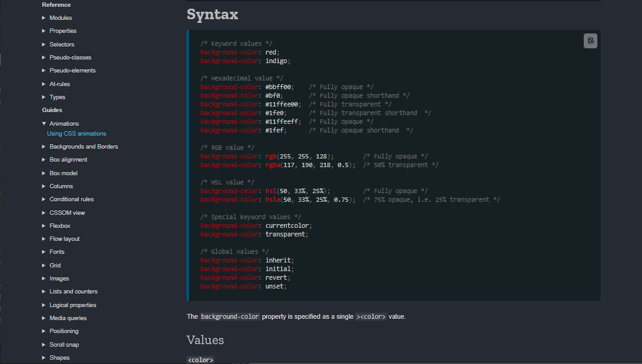Open the Using CSS animations link
Image resolution: width=642 pixels, height=364 pixels.
(x=77, y=134)
